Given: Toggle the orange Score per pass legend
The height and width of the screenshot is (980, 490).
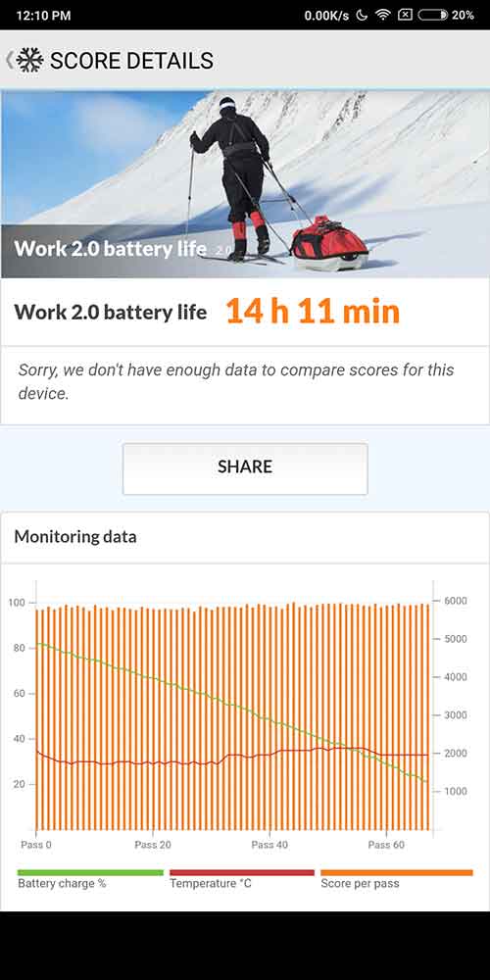Looking at the screenshot, I should 396,879.
